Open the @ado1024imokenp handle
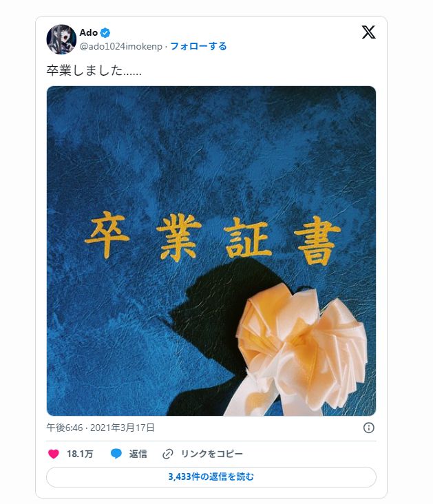Image resolution: width=433 pixels, height=504 pixels. [x=121, y=46]
